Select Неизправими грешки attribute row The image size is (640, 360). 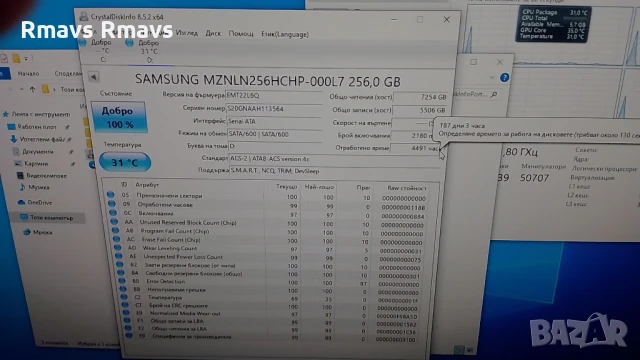point(270,290)
